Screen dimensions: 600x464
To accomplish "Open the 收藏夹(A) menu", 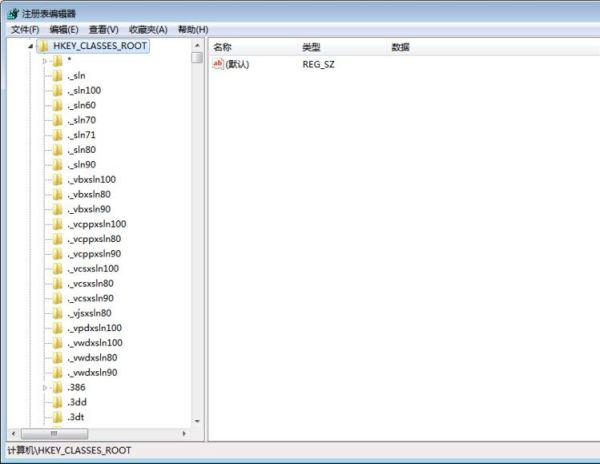I will (148, 30).
